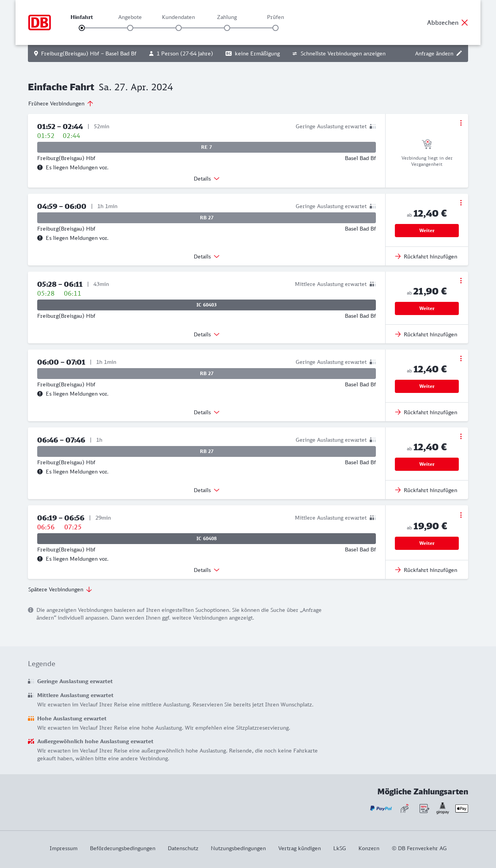Click the pencil icon next to Anfrage ändern
The width and height of the screenshot is (496, 868).
(x=459, y=53)
